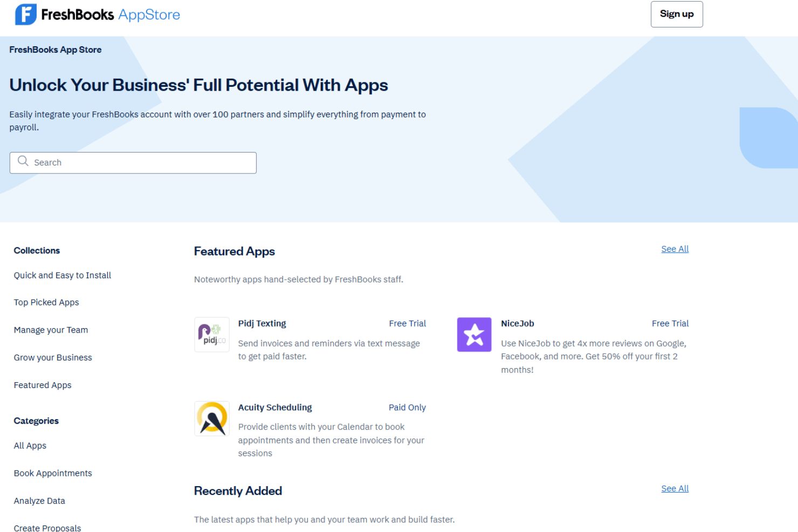Click the Noteworthy apps hand-selected subtitle

click(299, 279)
